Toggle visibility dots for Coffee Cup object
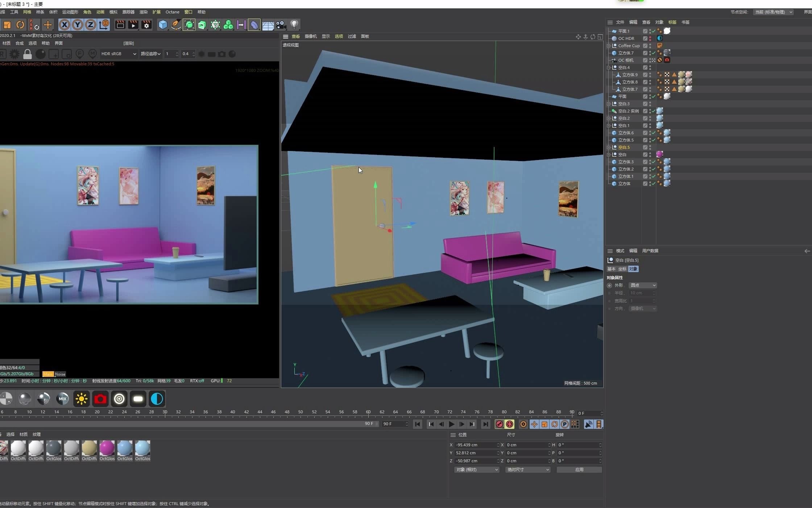 [650, 46]
